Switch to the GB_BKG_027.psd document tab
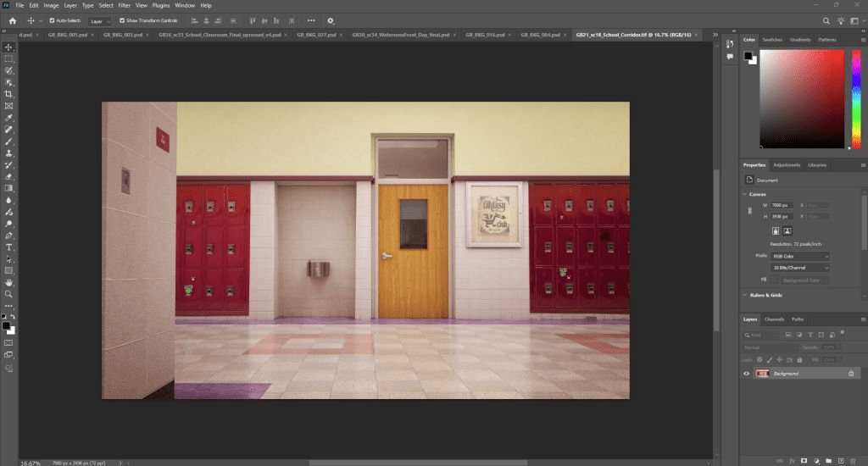The image size is (868, 466). [316, 34]
